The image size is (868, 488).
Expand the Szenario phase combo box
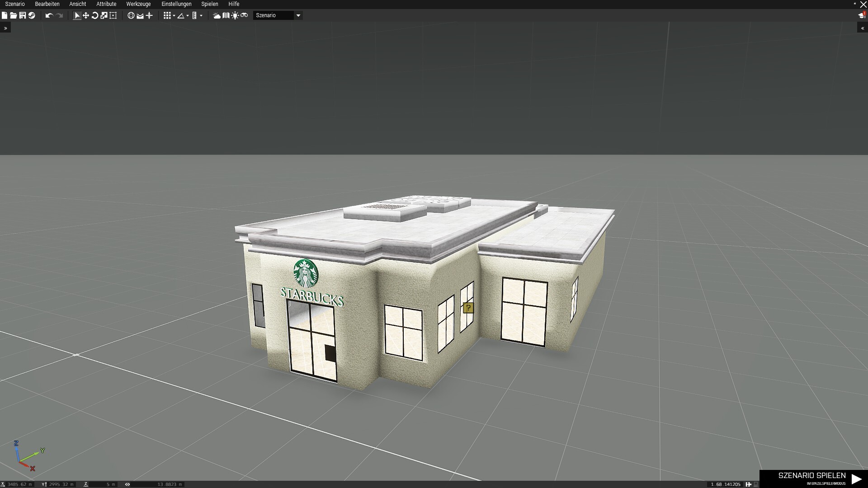(x=298, y=15)
